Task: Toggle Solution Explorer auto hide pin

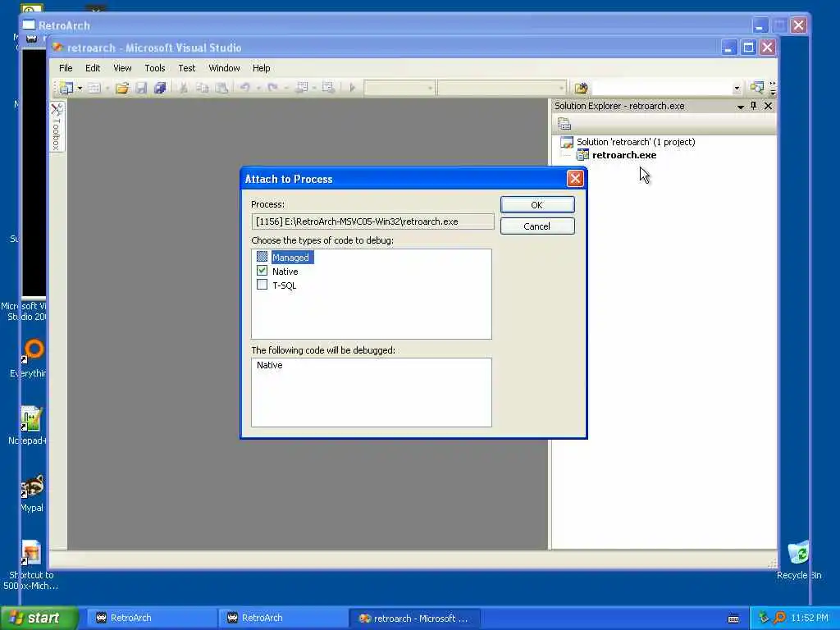Action: [754, 106]
